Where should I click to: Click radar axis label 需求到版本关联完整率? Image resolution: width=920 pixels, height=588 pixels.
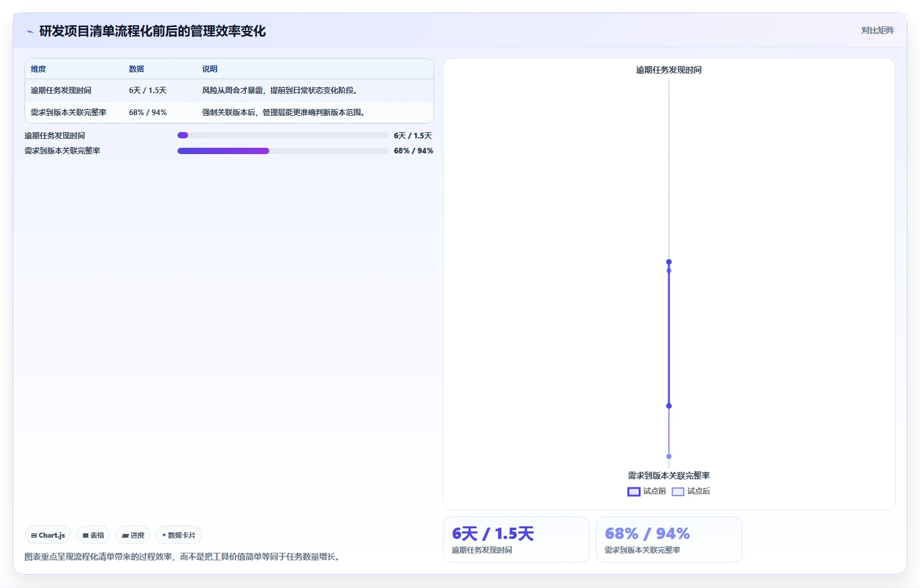669,475
